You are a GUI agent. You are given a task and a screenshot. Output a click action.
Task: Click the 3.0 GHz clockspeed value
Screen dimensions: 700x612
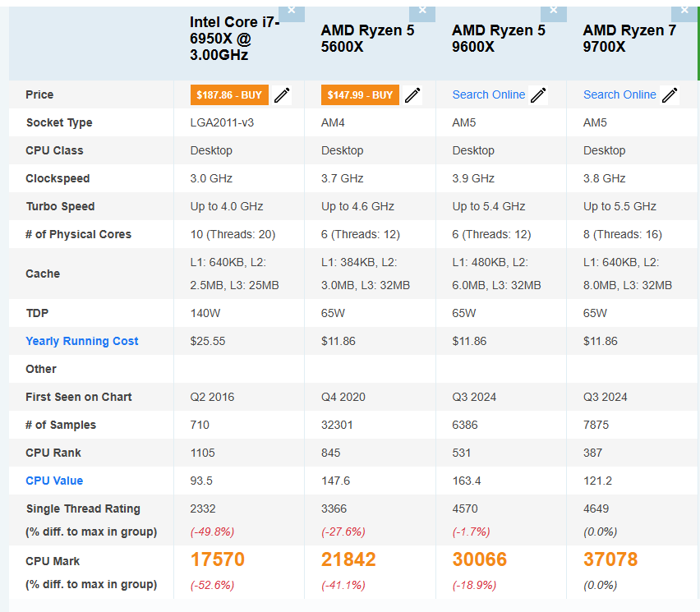point(211,178)
